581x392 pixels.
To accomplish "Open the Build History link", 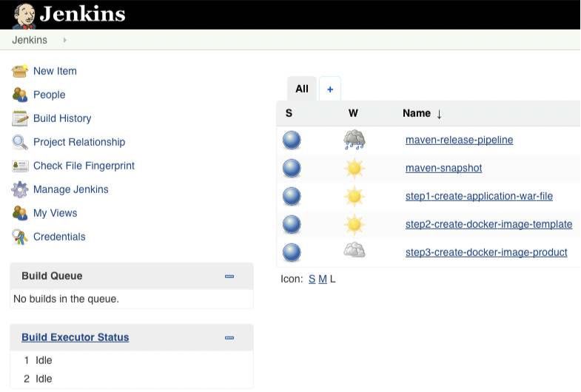I will [x=62, y=118].
